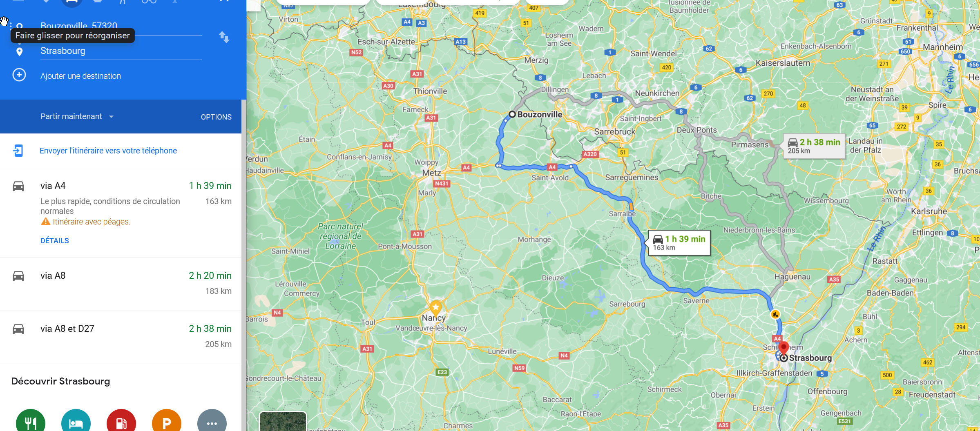This screenshot has width=980, height=431.
Task: Select the via A8 route option
Action: (121, 284)
